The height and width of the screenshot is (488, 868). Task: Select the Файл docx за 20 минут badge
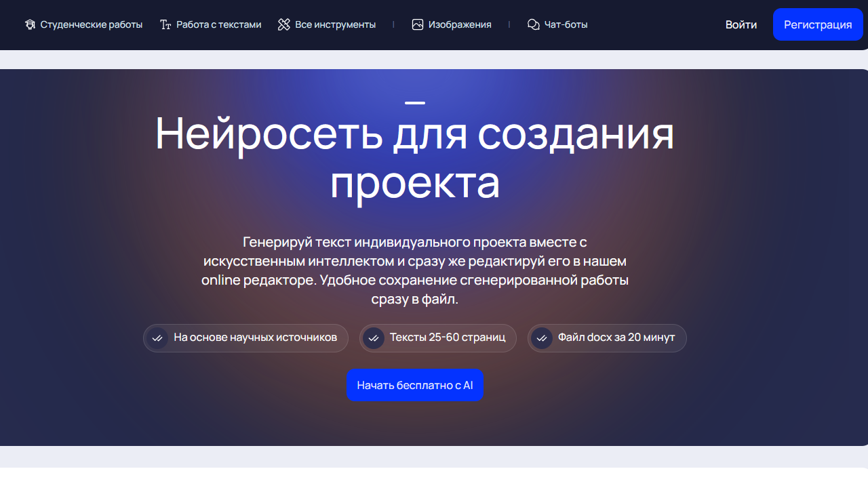coord(607,338)
